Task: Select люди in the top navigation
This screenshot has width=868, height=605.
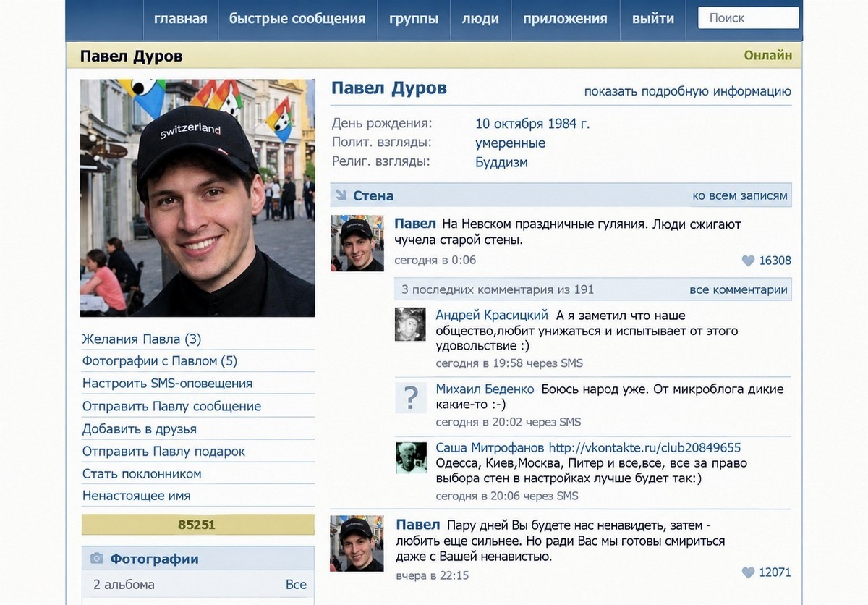Action: tap(480, 19)
